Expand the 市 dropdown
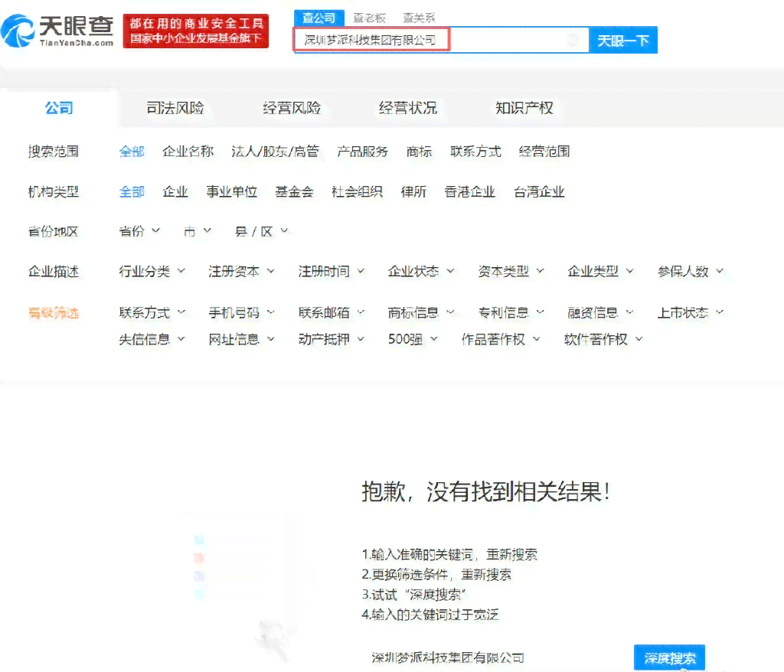Screen dimensions: 784x672 198,231
